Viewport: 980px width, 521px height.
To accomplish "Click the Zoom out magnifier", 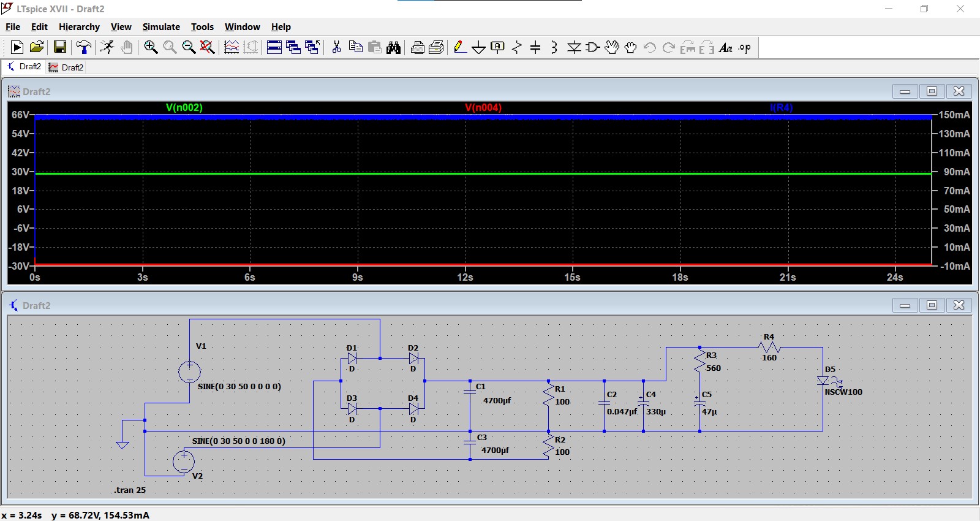I will click(x=189, y=47).
